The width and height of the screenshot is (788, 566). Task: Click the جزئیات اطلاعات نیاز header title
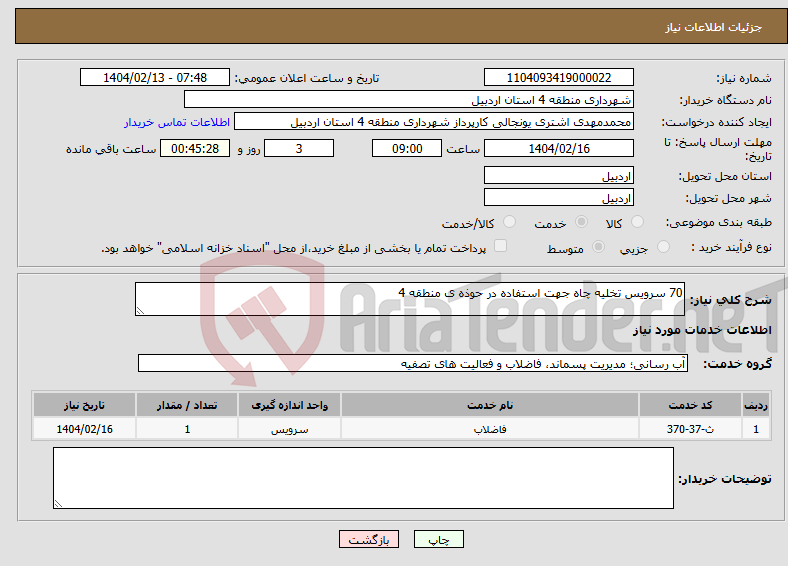pyautogui.click(x=714, y=27)
